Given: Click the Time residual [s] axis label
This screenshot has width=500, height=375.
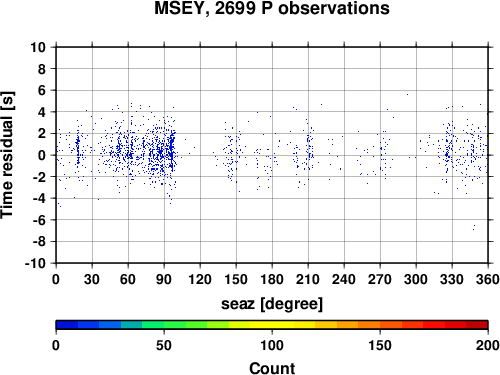Looking at the screenshot, I should click(7, 155).
